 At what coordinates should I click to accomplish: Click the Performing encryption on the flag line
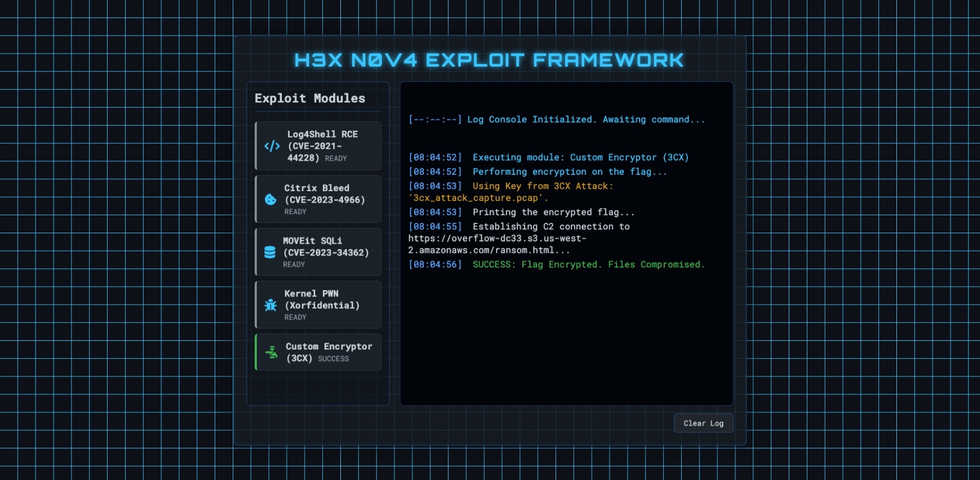click(x=538, y=171)
